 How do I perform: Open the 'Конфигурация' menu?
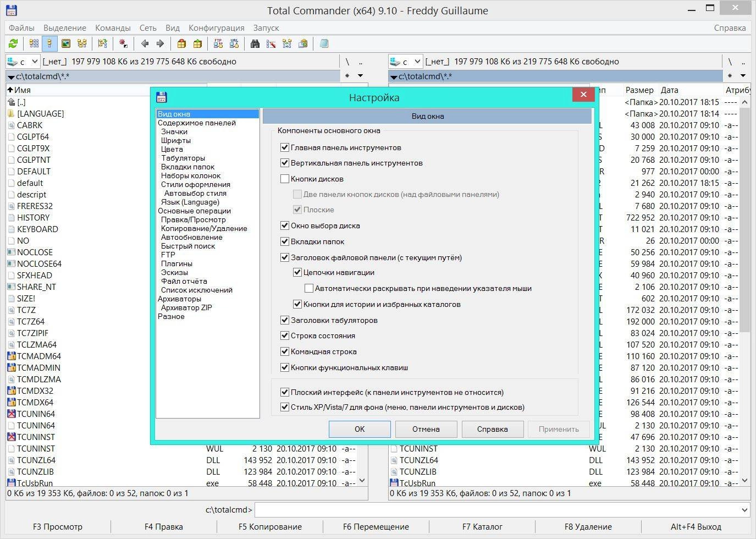click(217, 28)
